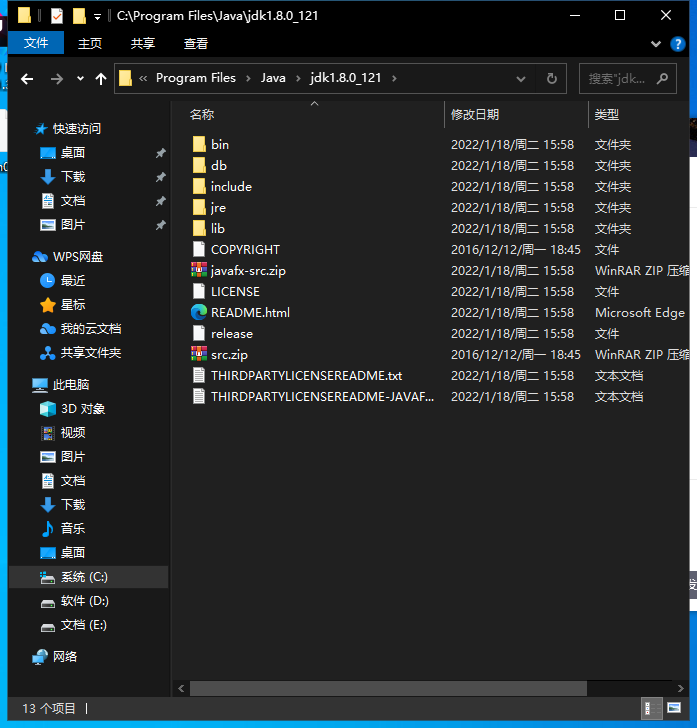The width and height of the screenshot is (697, 728).
Task: Open 我的云文档 cloud documents
Action: (91, 329)
